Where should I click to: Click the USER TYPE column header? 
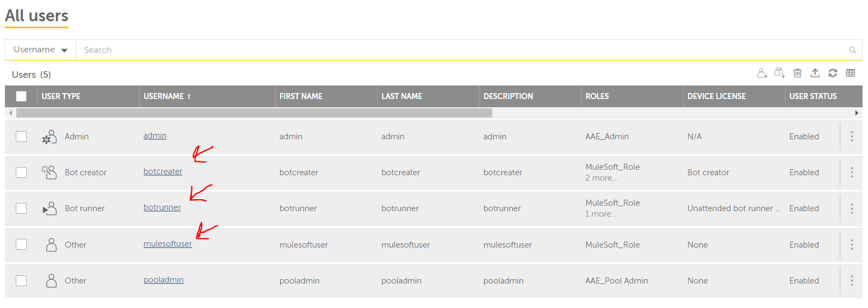coord(61,96)
